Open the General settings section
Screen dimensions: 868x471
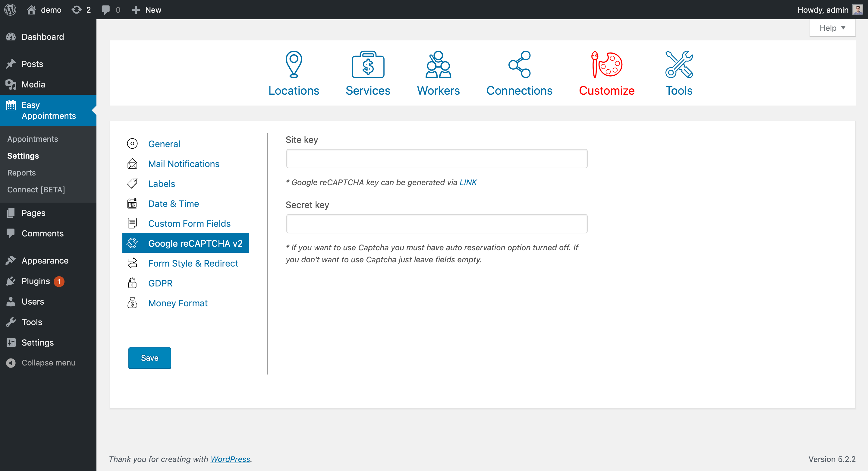(x=163, y=144)
